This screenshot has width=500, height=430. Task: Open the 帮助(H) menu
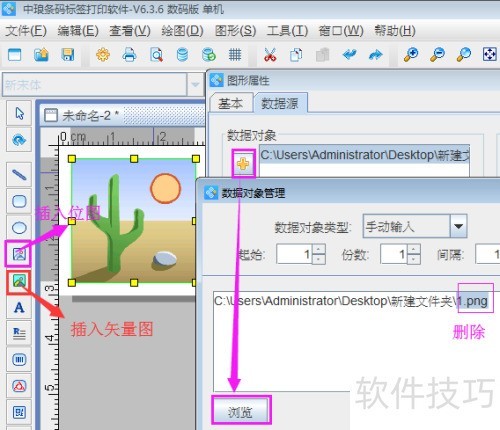[395, 31]
